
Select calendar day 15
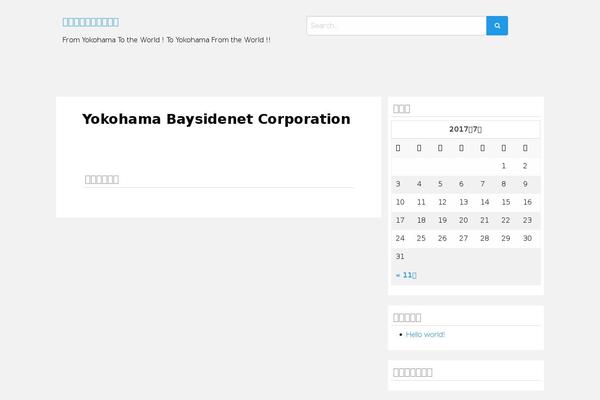(506, 202)
